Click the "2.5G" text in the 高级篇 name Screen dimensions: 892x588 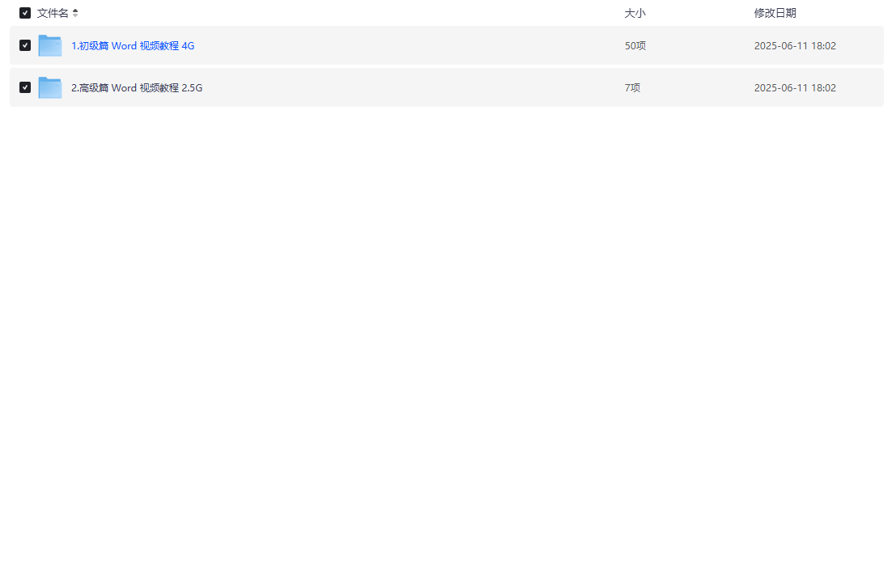tap(192, 88)
